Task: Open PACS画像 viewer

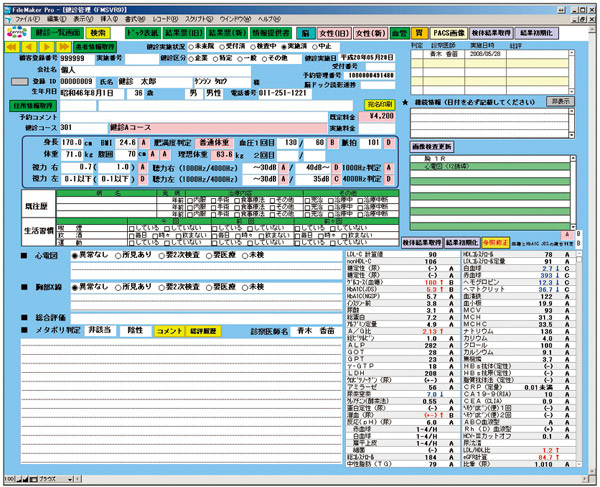Action: [445, 33]
